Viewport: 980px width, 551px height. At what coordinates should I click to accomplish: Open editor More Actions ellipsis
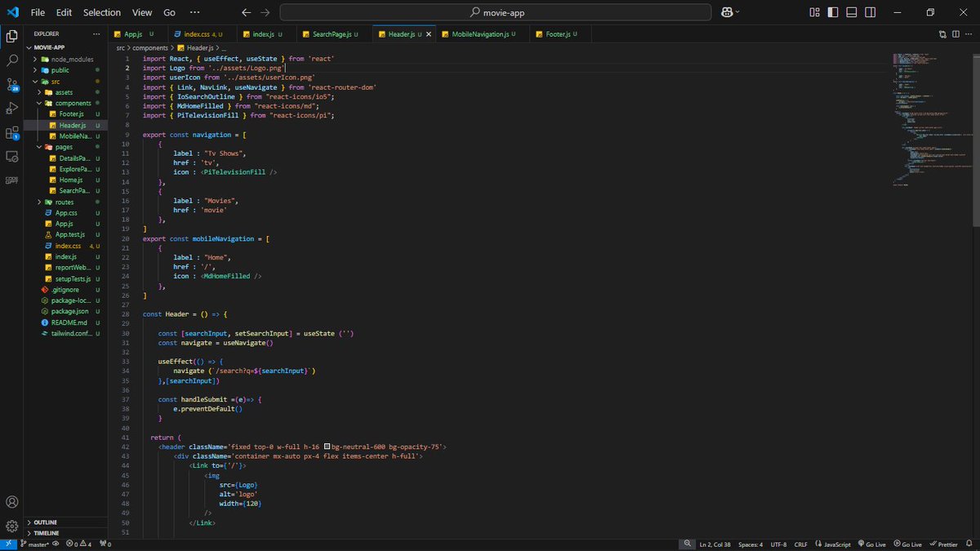pyautogui.click(x=969, y=34)
